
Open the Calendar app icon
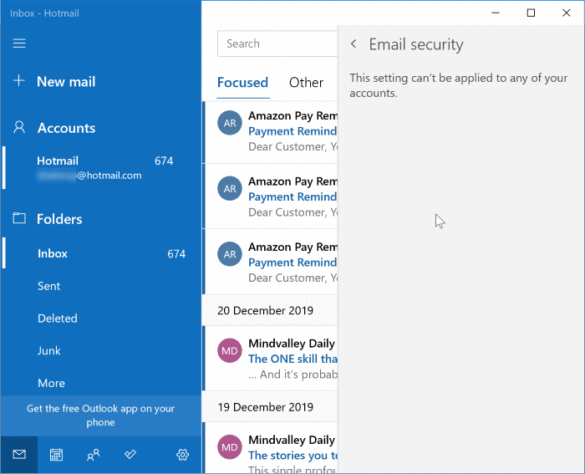(x=56, y=454)
